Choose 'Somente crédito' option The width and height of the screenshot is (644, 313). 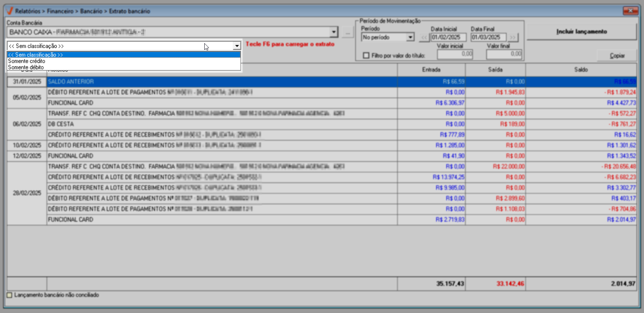pyautogui.click(x=124, y=61)
